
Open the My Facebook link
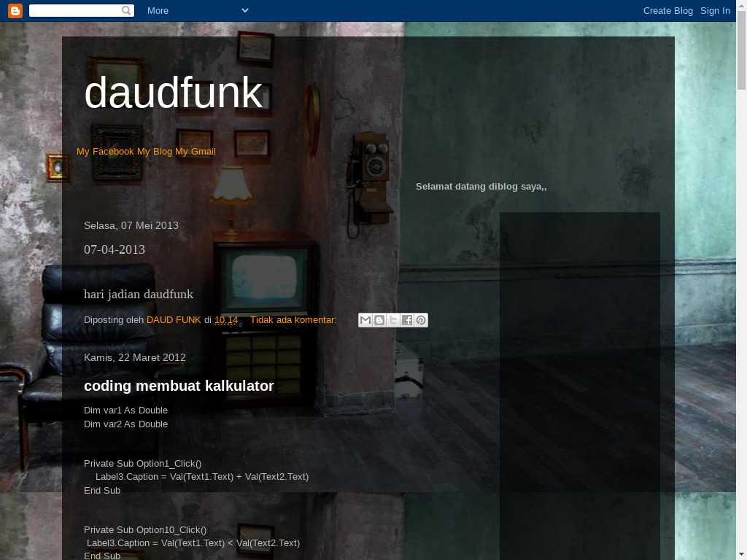[x=105, y=152]
